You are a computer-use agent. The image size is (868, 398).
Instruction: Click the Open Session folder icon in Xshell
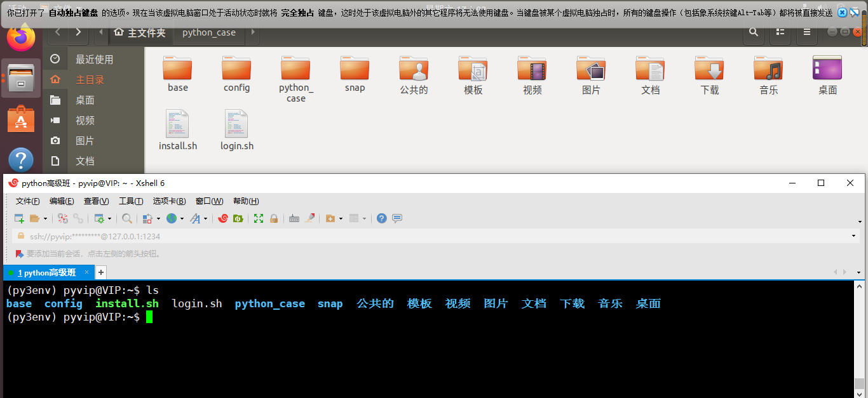(35, 218)
